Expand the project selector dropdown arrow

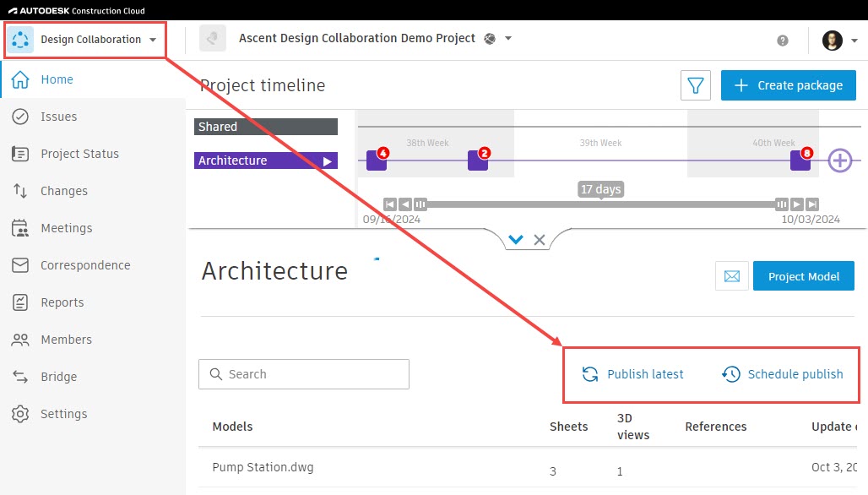coord(508,38)
